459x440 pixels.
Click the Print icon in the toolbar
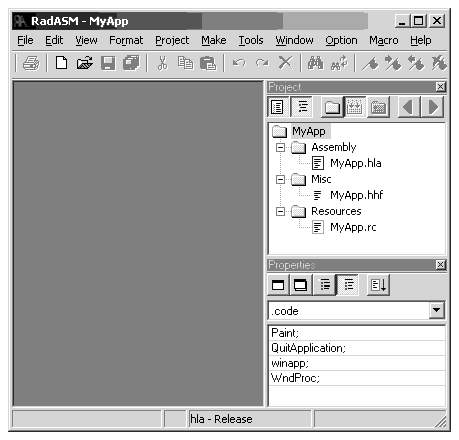coord(31,63)
